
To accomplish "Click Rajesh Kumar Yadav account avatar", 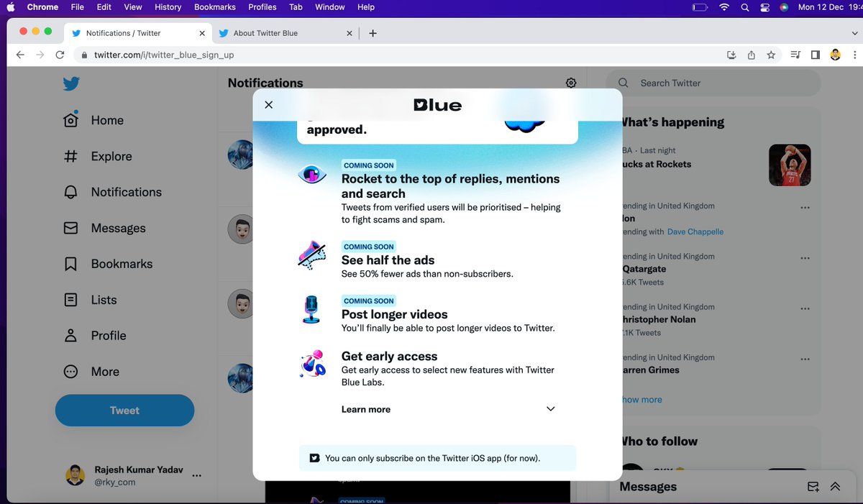I will [76, 475].
